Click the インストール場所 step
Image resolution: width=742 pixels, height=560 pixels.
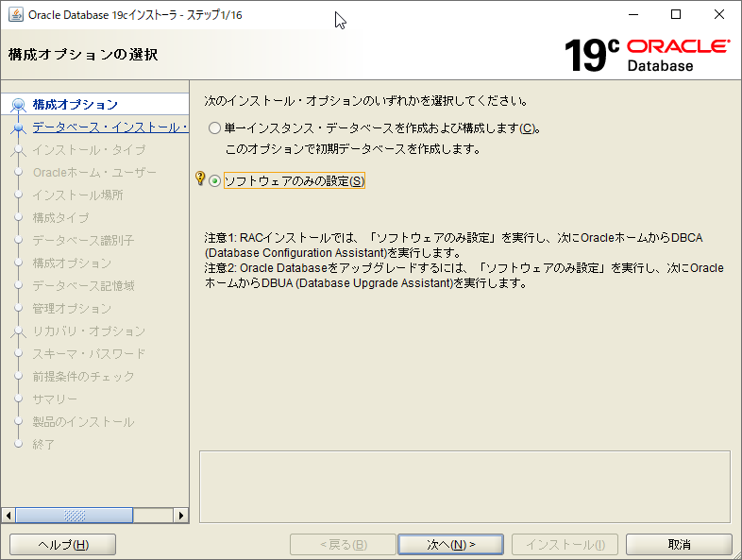tap(77, 195)
